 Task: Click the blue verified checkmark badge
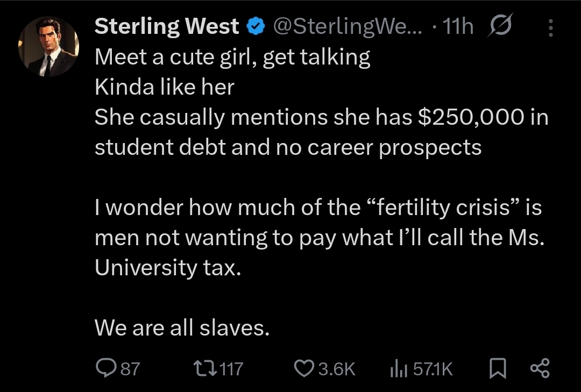256,27
